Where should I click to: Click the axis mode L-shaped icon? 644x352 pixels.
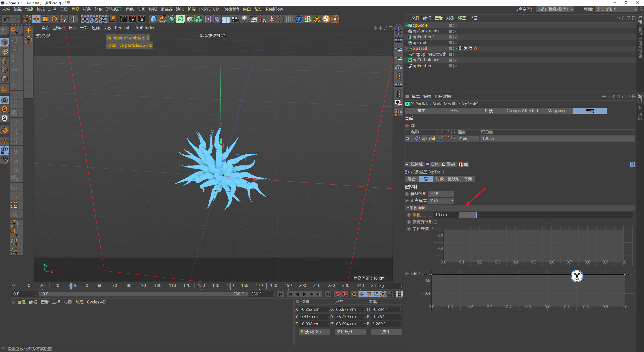click(5, 88)
